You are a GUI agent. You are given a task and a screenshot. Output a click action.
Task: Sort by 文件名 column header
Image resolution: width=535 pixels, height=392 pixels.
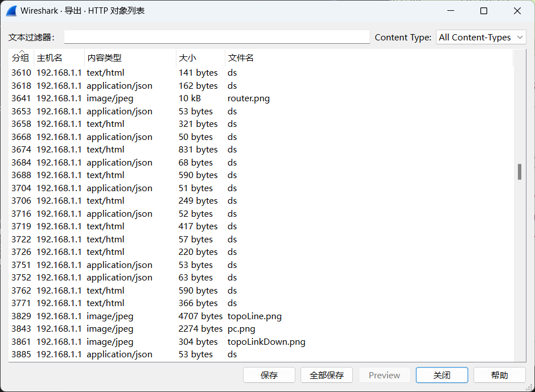click(x=241, y=58)
